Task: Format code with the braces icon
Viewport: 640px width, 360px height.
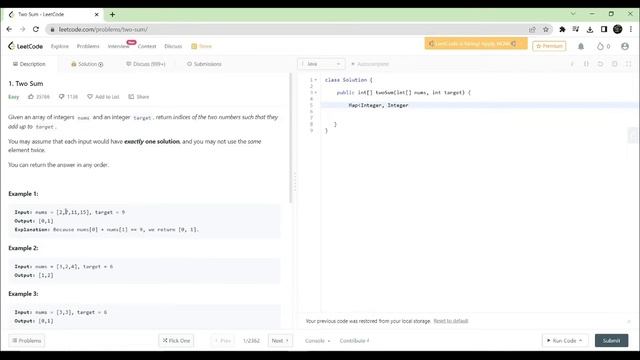Action: (586, 64)
